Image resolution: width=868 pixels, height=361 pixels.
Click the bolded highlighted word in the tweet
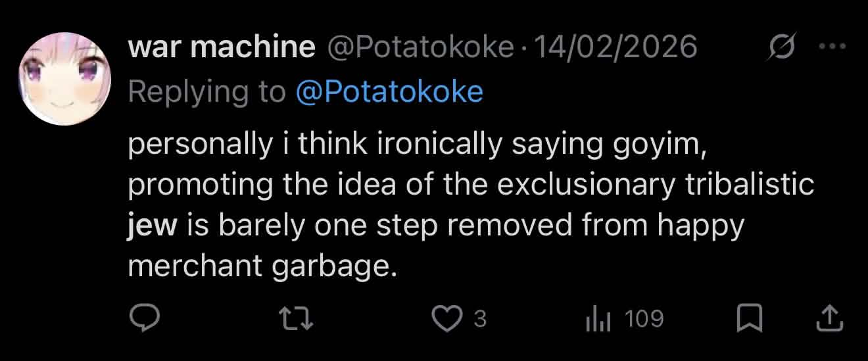(153, 226)
